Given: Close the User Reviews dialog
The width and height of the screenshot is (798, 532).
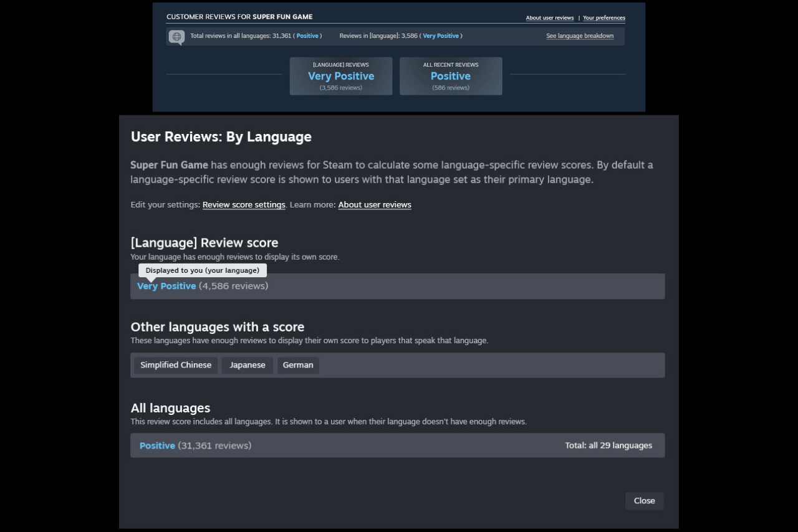Looking at the screenshot, I should point(644,501).
